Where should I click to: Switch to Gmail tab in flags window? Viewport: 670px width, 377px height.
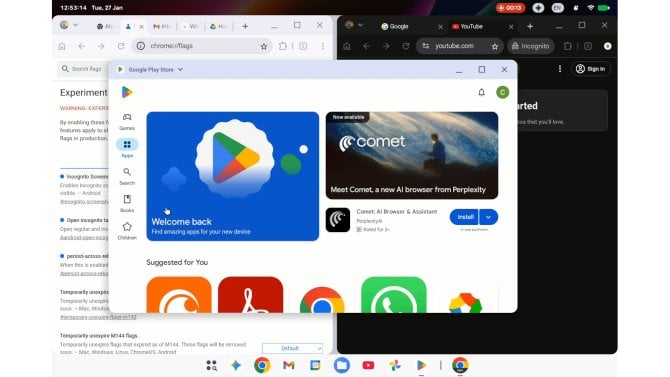162,27
